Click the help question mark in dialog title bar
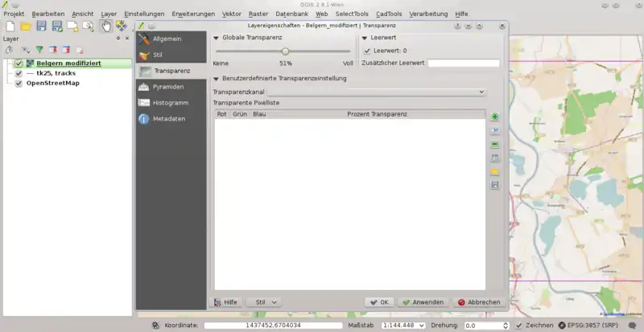 (x=457, y=26)
